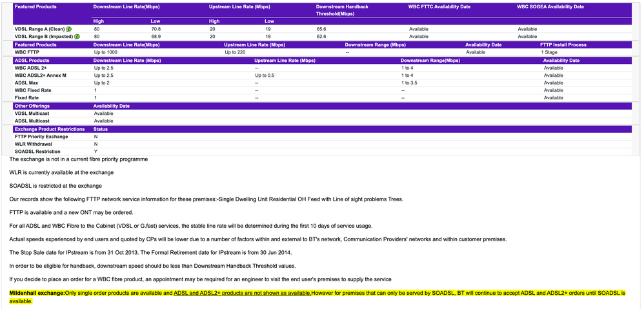Select the 'WBC ADSL 2+' row label
This screenshot has height=309, width=644.
31,68
